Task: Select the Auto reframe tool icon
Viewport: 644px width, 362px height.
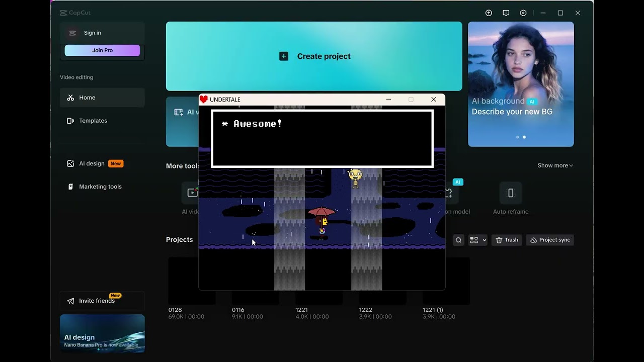Action: 511,193
